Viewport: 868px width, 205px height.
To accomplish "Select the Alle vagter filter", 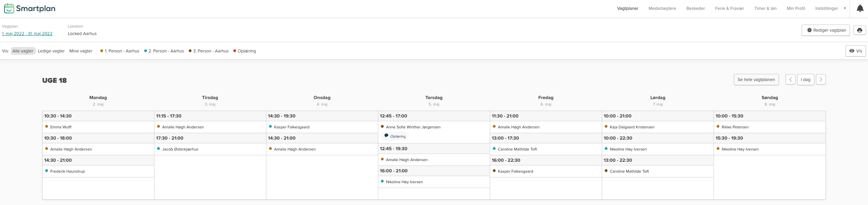I will point(23,51).
